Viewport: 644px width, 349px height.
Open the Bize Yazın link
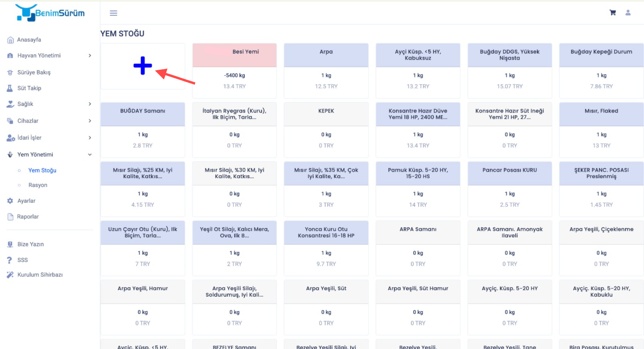(31, 244)
